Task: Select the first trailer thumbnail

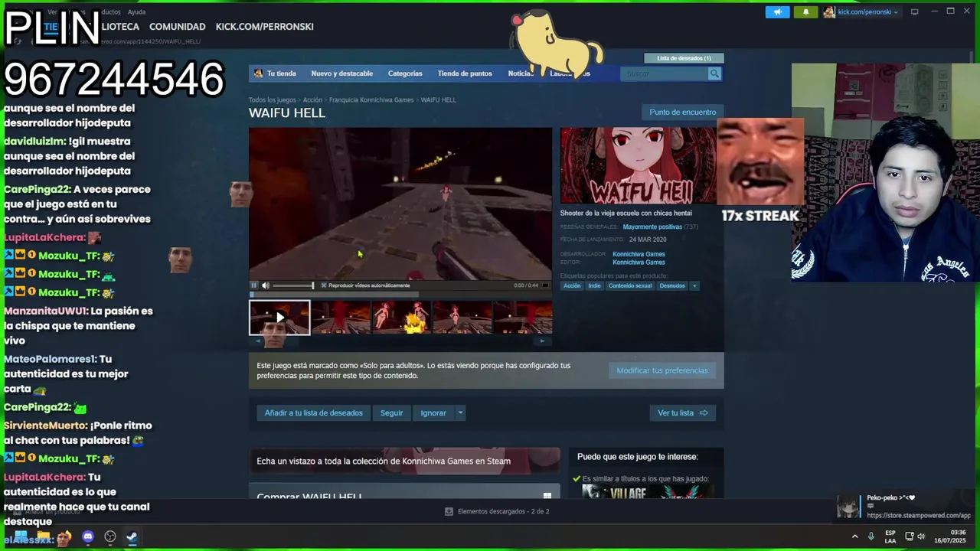Action: pyautogui.click(x=279, y=318)
